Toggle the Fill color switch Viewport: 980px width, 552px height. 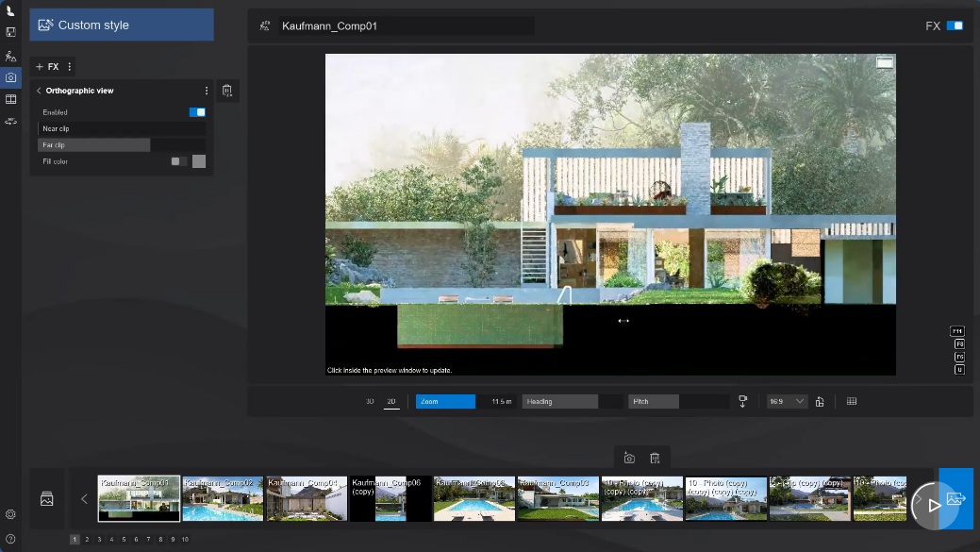click(178, 161)
